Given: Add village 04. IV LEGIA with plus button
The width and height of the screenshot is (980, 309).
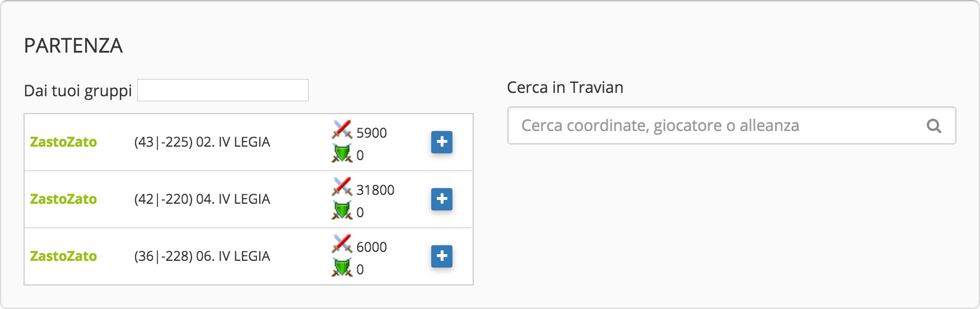Looking at the screenshot, I should point(442,199).
